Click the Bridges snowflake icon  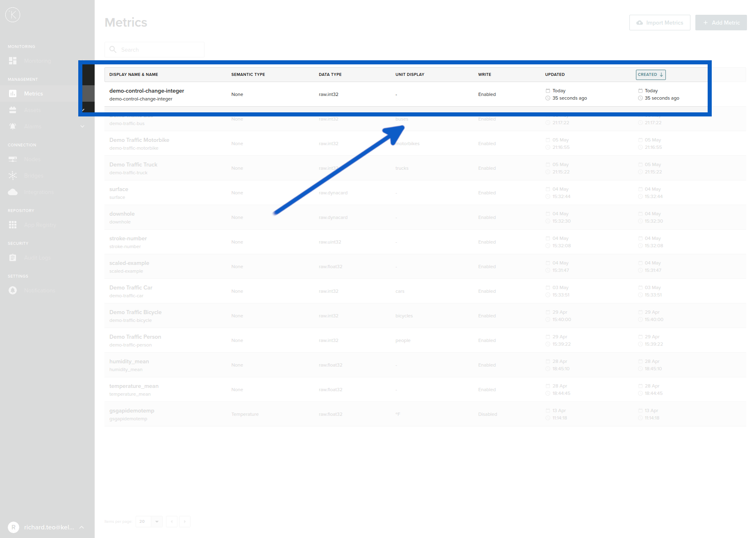point(13,176)
